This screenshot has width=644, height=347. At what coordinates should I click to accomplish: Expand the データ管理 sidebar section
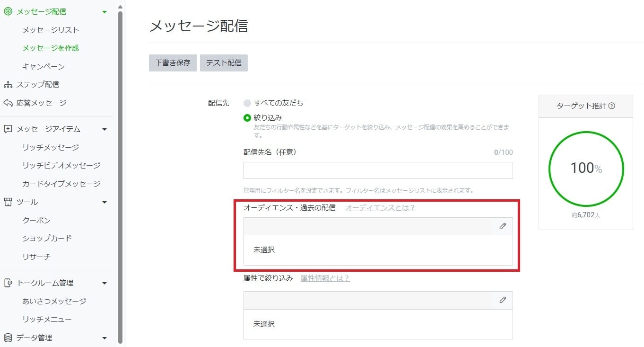point(104,338)
